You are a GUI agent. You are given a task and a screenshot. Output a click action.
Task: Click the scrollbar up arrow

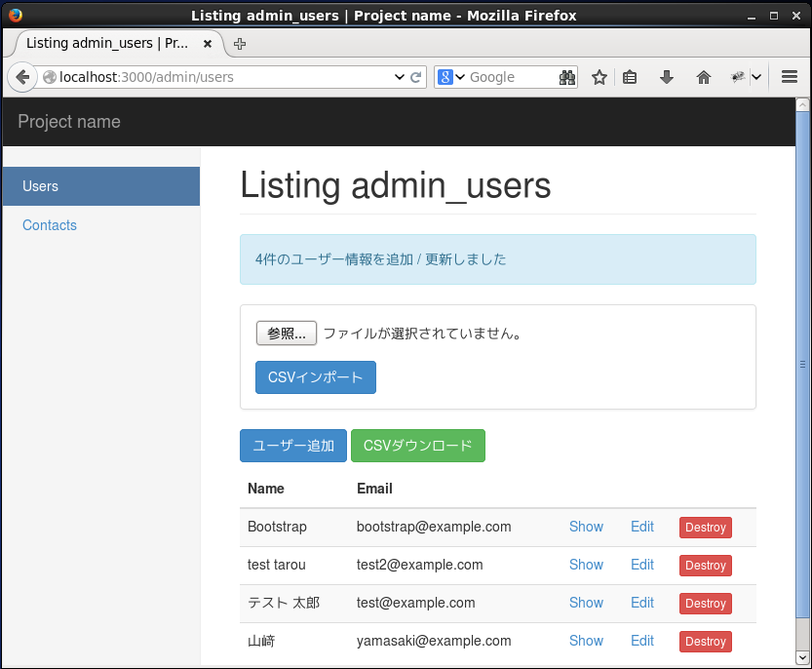(802, 104)
